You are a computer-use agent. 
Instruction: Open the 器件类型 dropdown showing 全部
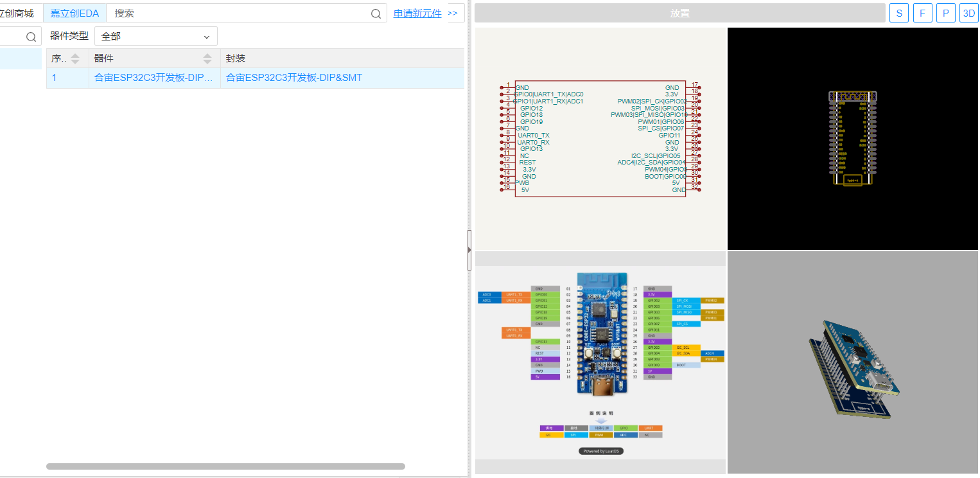(155, 37)
